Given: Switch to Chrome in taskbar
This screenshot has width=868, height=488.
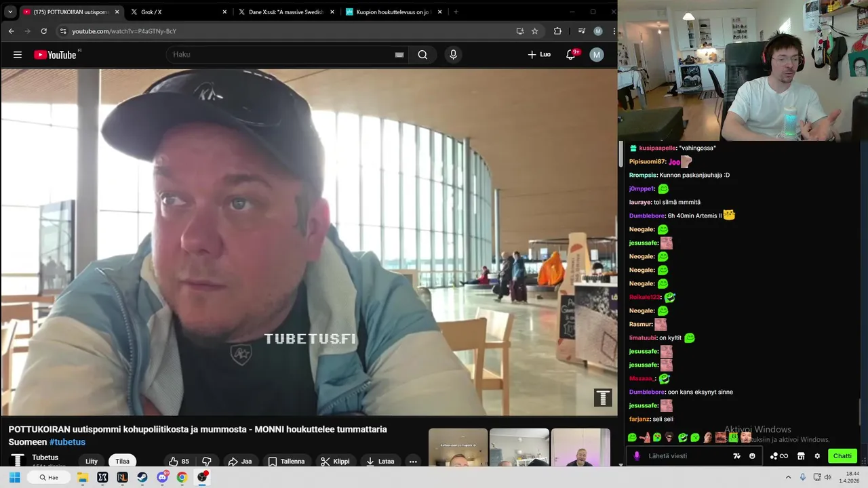Looking at the screenshot, I should pyautogui.click(x=182, y=477).
